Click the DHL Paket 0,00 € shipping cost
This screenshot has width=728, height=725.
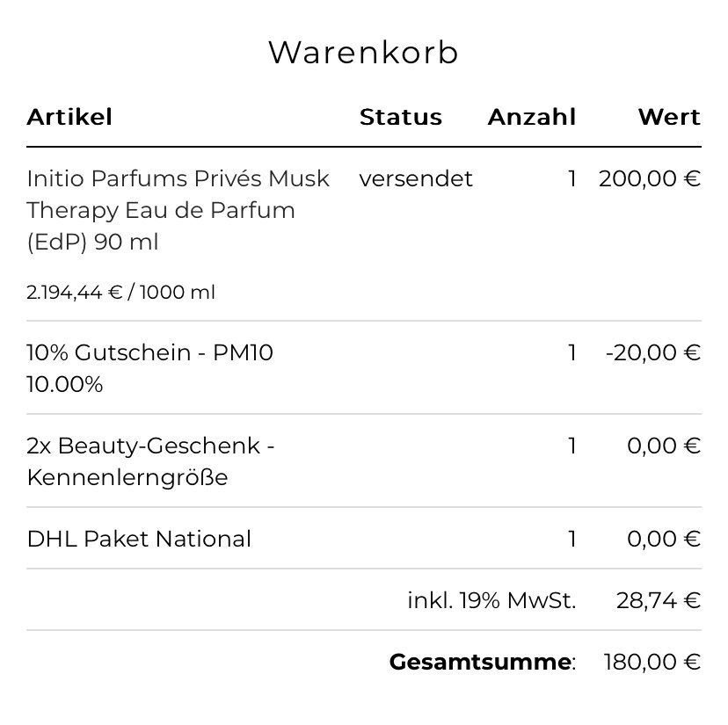[663, 539]
